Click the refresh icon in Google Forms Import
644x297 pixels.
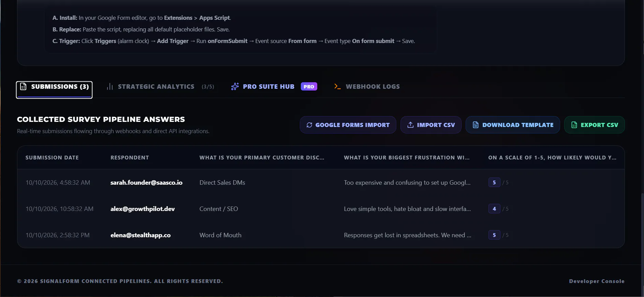pyautogui.click(x=309, y=125)
